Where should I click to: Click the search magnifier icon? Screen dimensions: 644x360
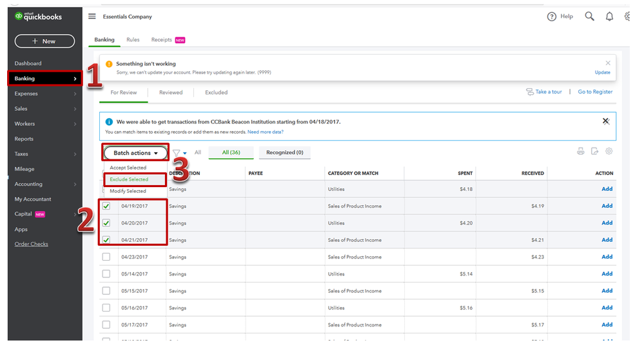pos(589,17)
